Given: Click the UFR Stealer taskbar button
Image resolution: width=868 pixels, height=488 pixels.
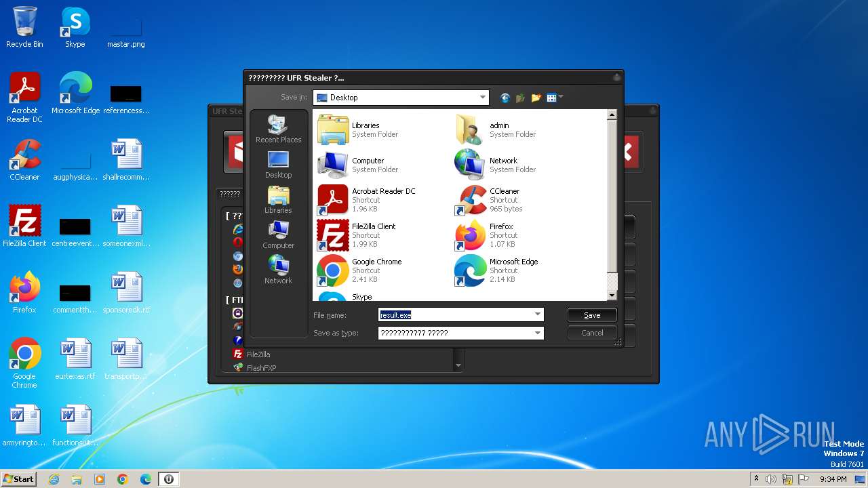Looking at the screenshot, I should pyautogui.click(x=169, y=479).
